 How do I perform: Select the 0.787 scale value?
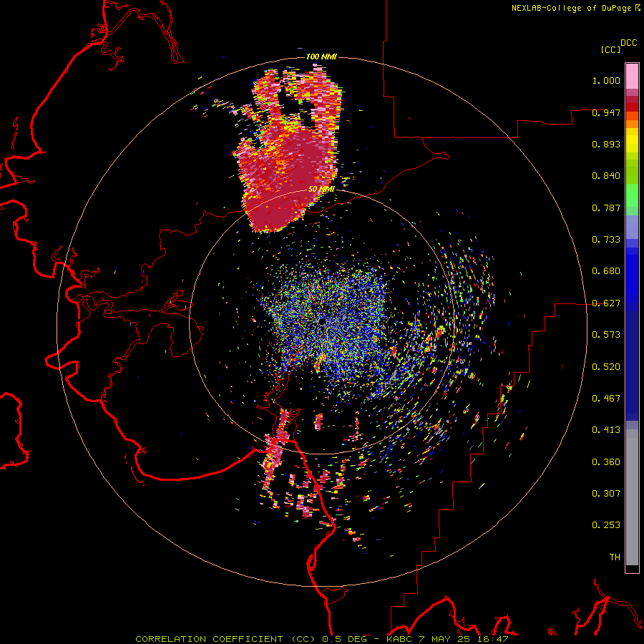tap(606, 208)
